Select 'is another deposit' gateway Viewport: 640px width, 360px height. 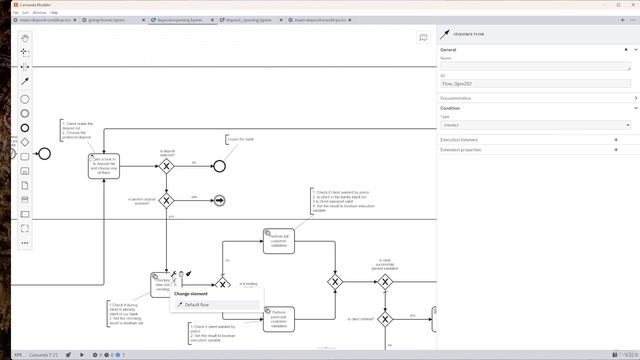(167, 200)
